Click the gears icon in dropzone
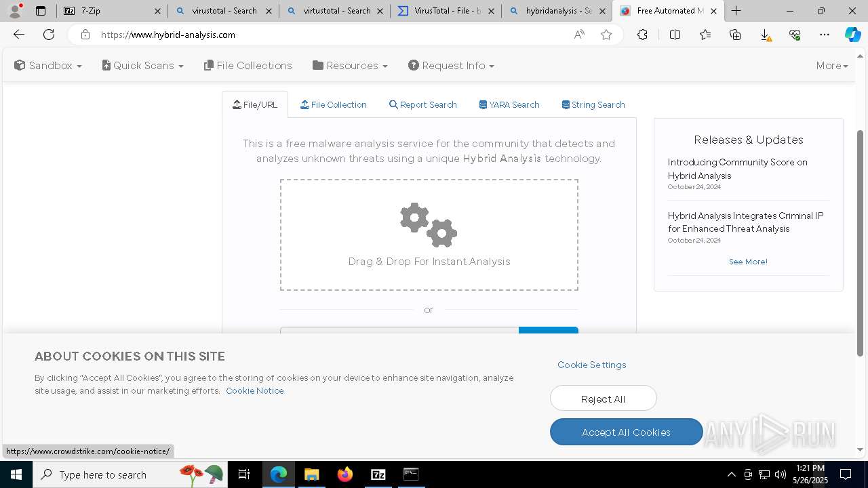The width and height of the screenshot is (868, 488). point(429,225)
